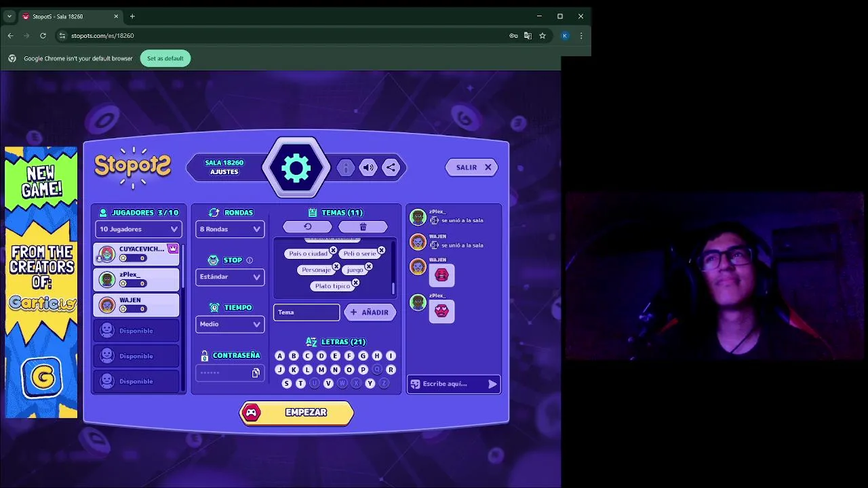Viewport: 868px width, 488px height.
Task: Leave the room with SALIR button
Action: coord(472,167)
